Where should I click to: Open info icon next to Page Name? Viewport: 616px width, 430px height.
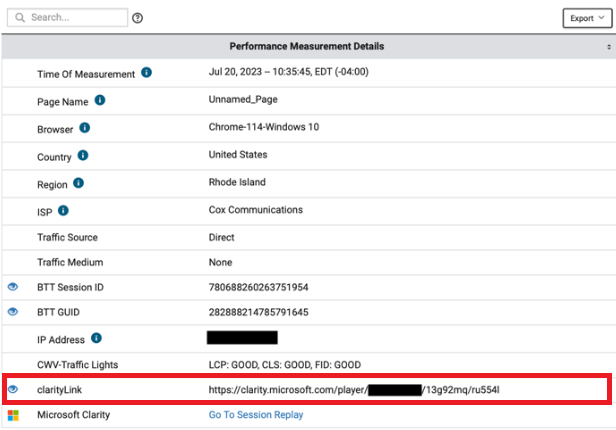coord(100,100)
